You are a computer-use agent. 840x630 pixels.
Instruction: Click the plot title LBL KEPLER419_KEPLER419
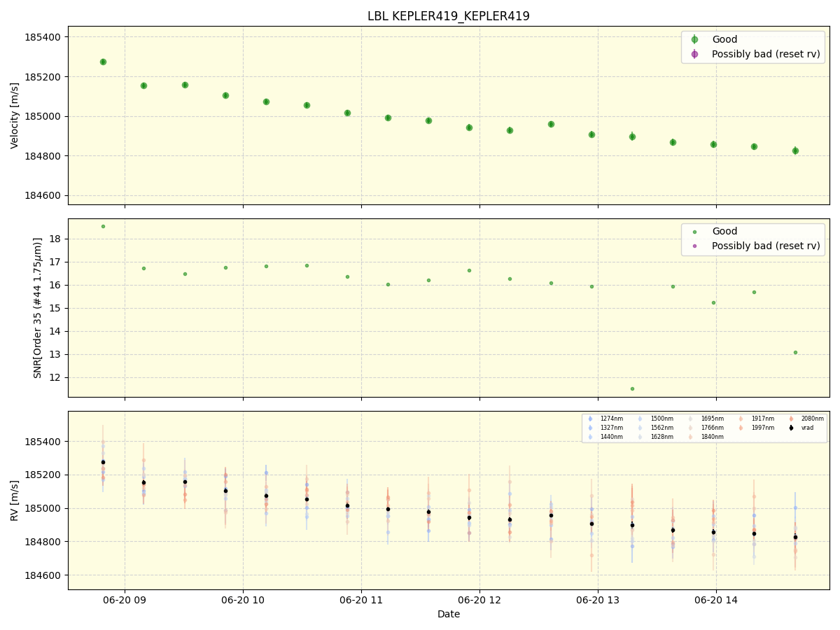click(x=448, y=16)
